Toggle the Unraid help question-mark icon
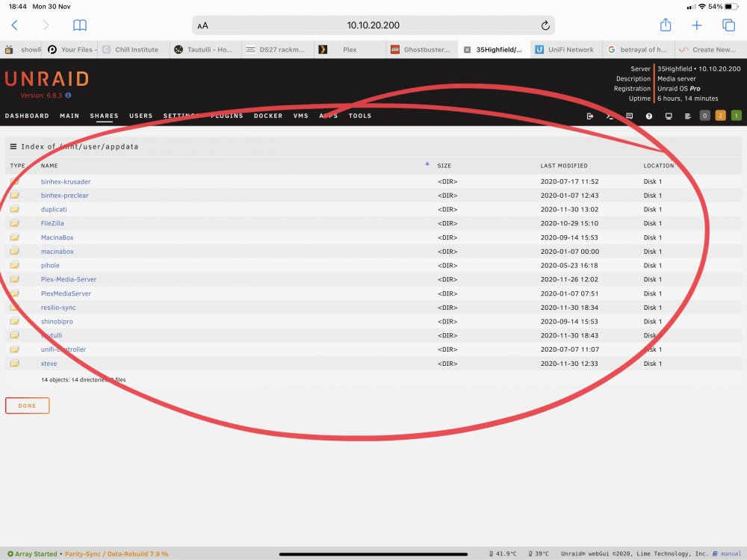747x560 pixels. 649,116
